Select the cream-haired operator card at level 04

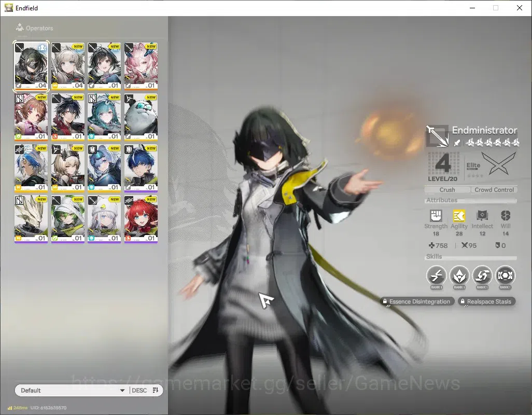pyautogui.click(x=67, y=66)
